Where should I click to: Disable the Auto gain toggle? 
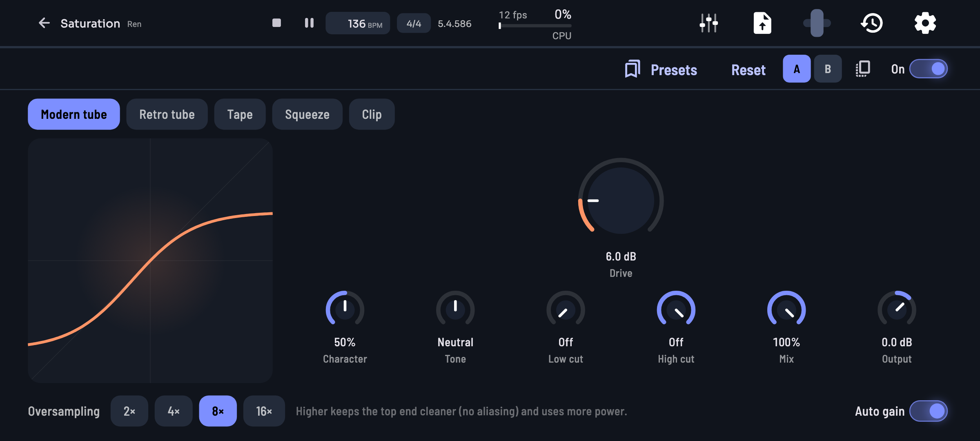tap(928, 411)
